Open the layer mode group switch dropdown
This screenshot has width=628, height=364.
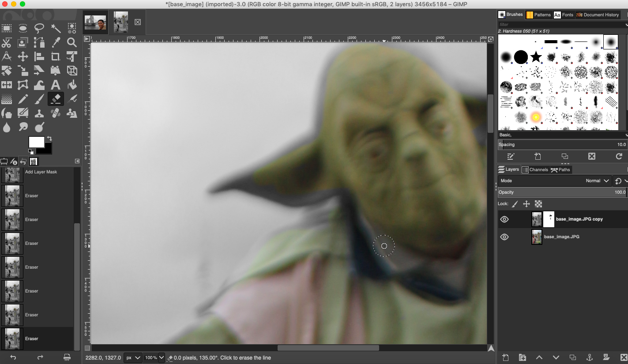[x=620, y=181]
